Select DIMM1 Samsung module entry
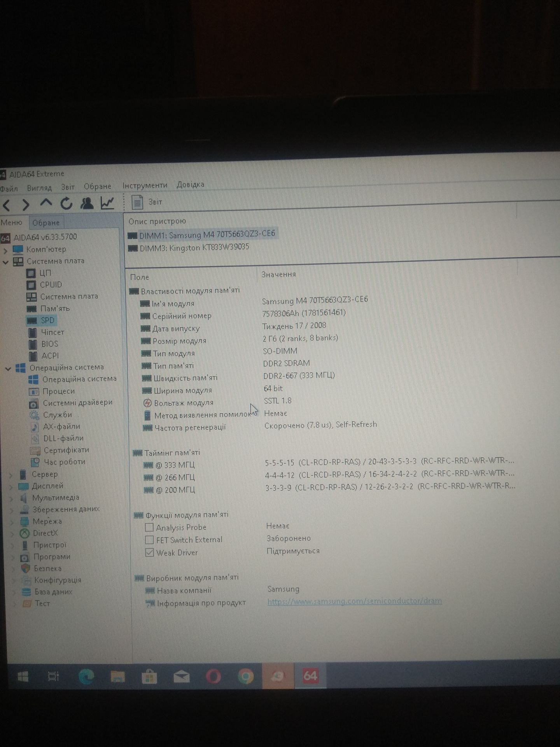Image resolution: width=560 pixels, height=747 pixels. click(x=202, y=235)
